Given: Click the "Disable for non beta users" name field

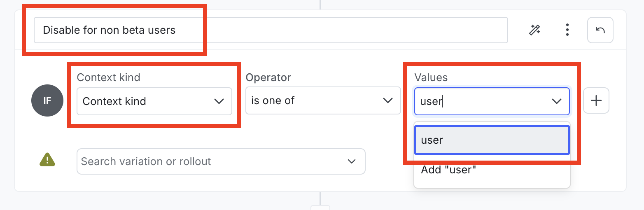Looking at the screenshot, I should 270,30.
